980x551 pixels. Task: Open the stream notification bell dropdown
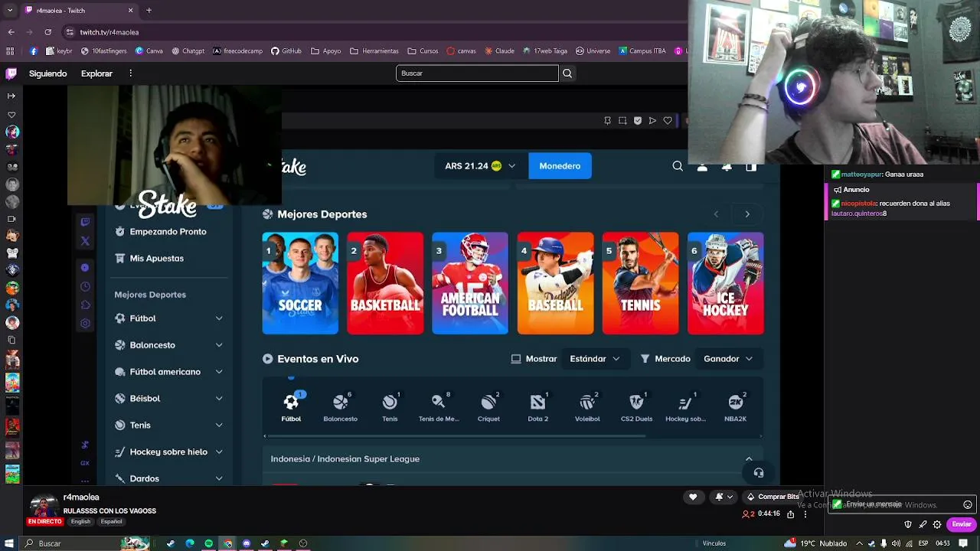pyautogui.click(x=723, y=497)
